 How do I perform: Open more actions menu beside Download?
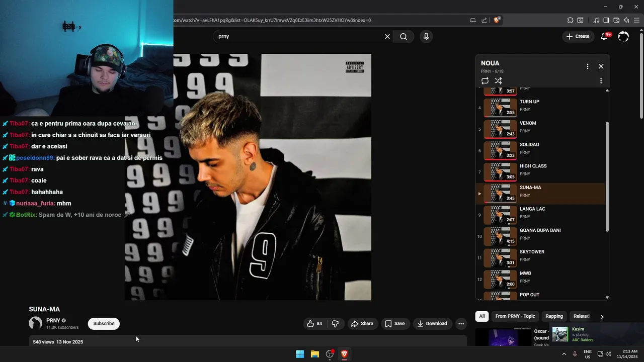pos(461,324)
